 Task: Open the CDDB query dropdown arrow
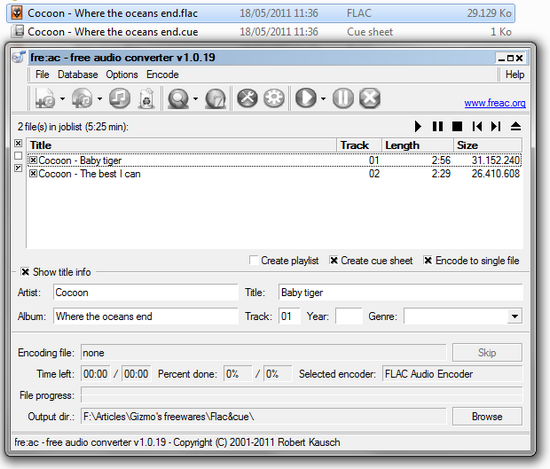tap(195, 99)
